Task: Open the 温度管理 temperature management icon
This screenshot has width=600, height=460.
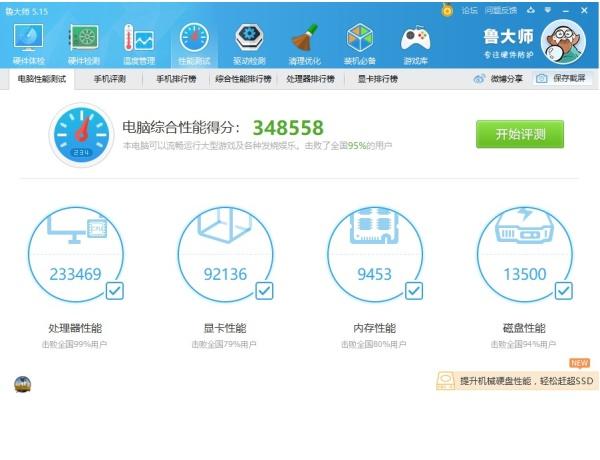Action: point(139,38)
